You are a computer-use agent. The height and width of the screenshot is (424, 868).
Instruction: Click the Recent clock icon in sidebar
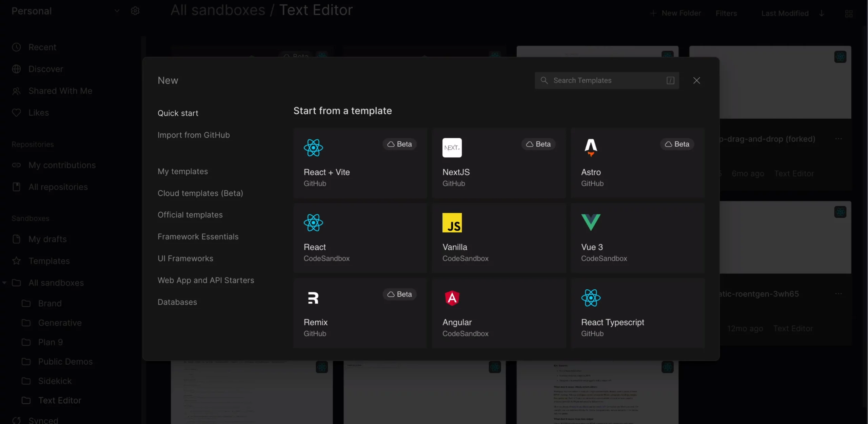pos(16,47)
